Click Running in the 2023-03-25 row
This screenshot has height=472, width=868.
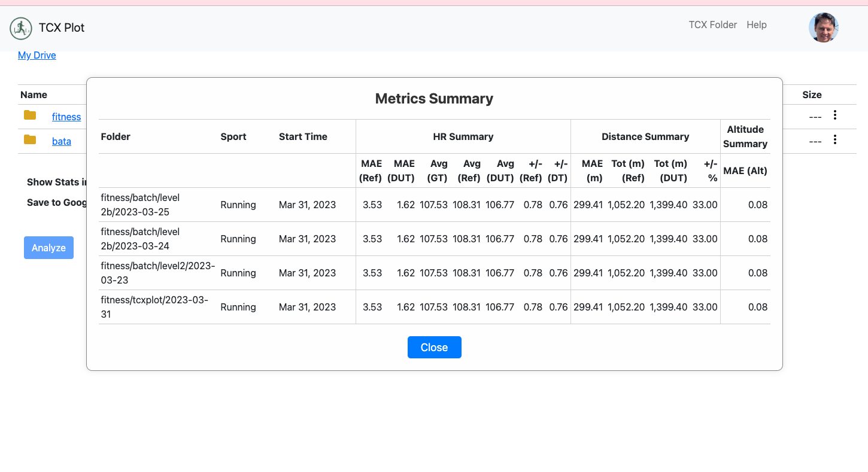click(x=238, y=205)
